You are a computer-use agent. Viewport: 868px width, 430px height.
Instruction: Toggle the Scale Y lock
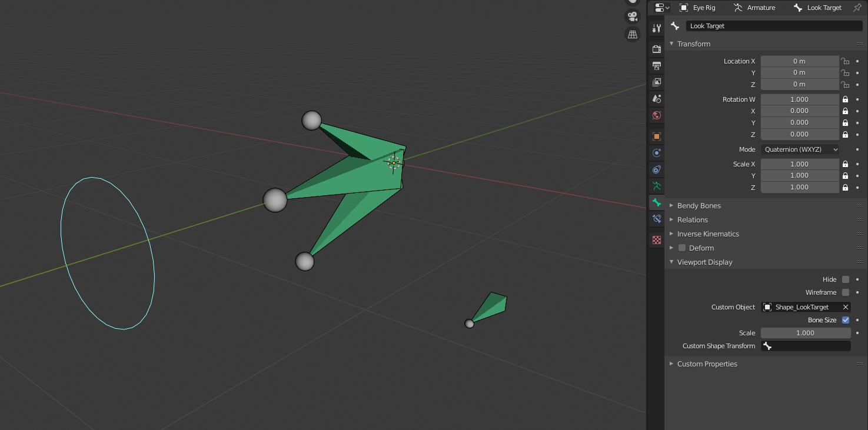tap(845, 175)
